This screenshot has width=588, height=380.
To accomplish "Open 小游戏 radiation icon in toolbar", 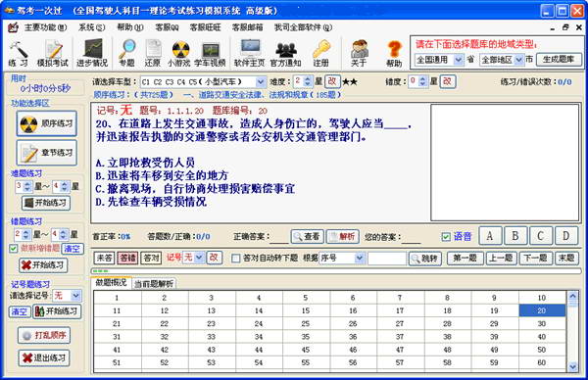I will click(x=179, y=53).
